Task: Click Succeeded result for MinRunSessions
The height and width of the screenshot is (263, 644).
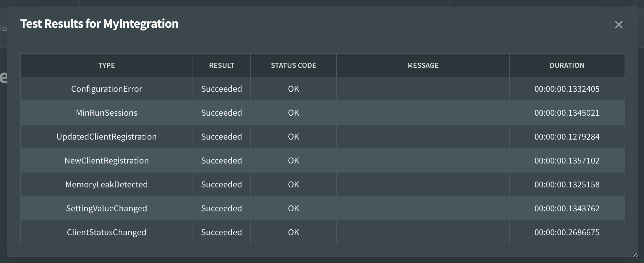Action: (x=221, y=113)
